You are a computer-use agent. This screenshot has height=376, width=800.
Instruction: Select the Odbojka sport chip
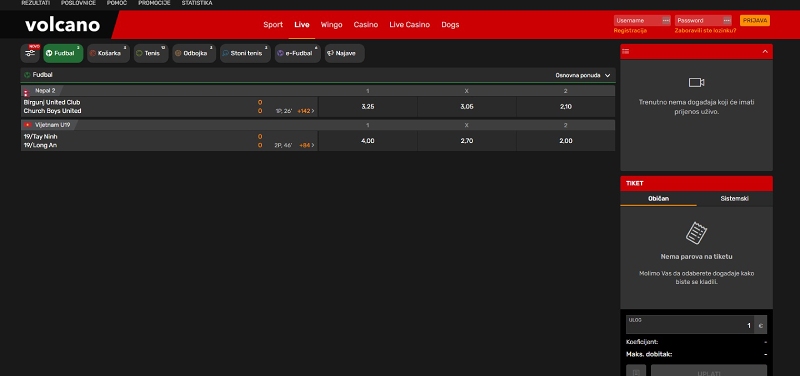pos(194,53)
